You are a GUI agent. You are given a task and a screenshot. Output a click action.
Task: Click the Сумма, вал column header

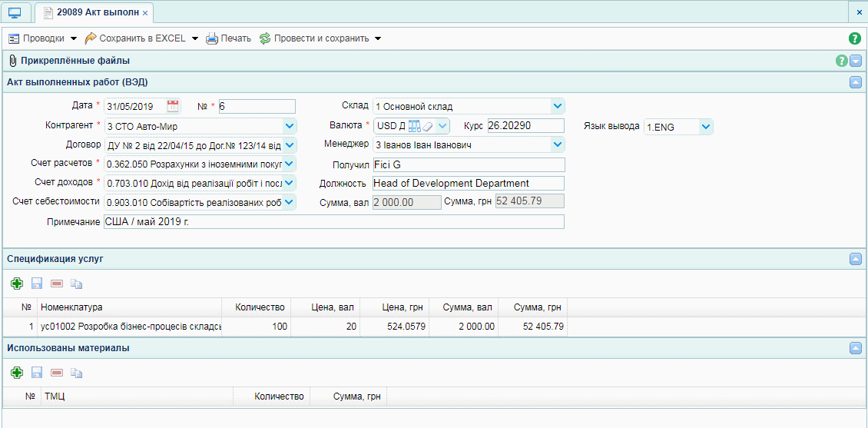[463, 307]
